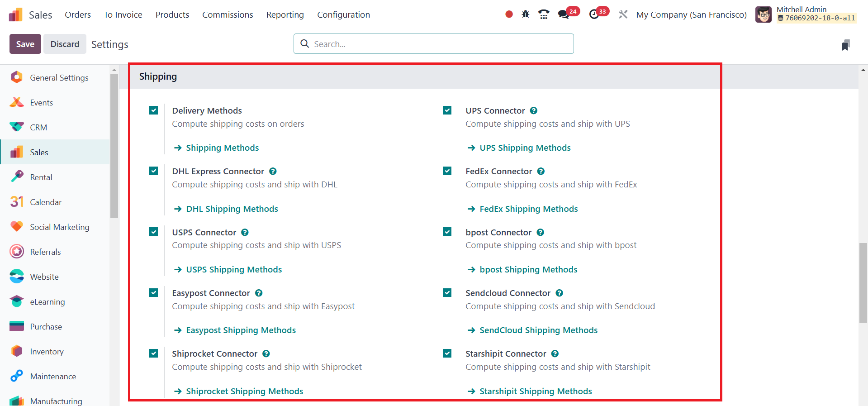Image resolution: width=868 pixels, height=406 pixels.
Task: Click the settings search field
Action: coord(434,44)
